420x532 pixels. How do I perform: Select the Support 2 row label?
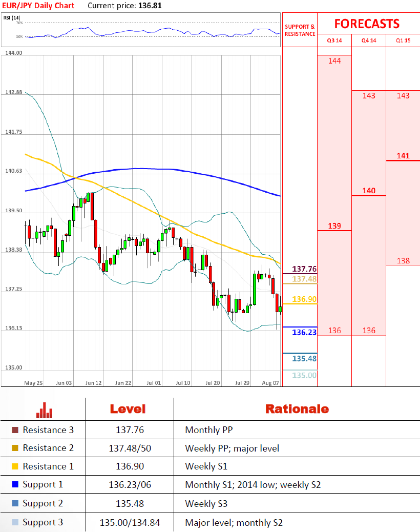[43, 503]
